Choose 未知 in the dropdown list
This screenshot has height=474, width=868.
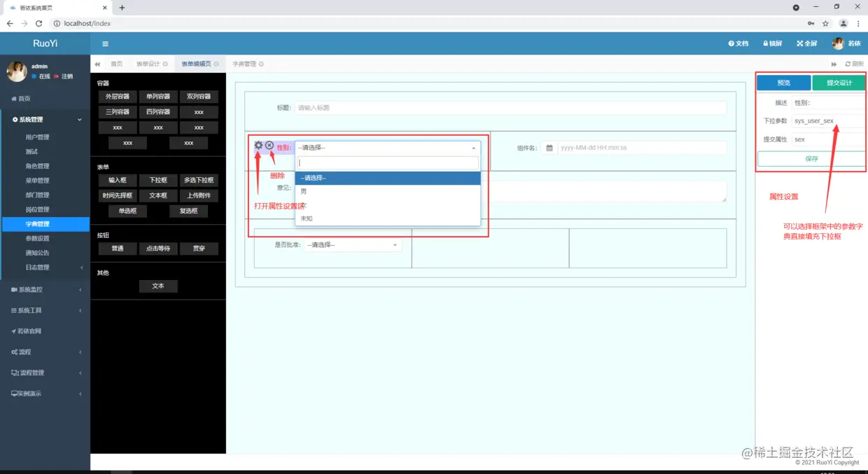click(x=388, y=218)
